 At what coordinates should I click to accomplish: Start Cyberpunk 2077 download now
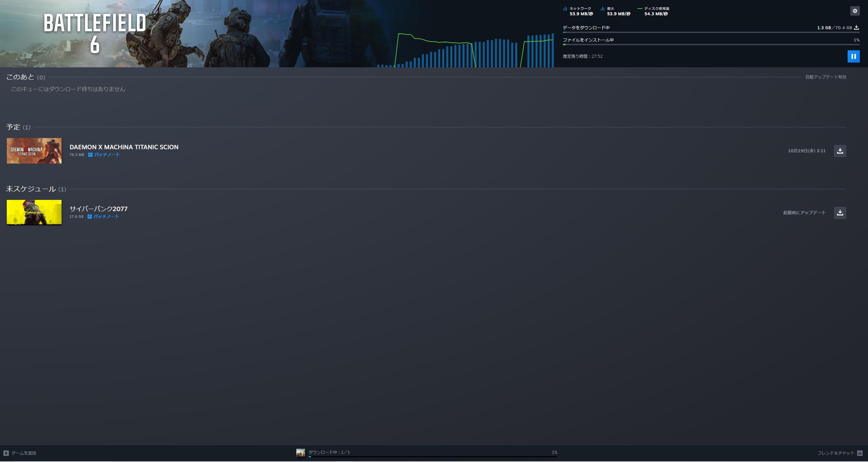(840, 212)
